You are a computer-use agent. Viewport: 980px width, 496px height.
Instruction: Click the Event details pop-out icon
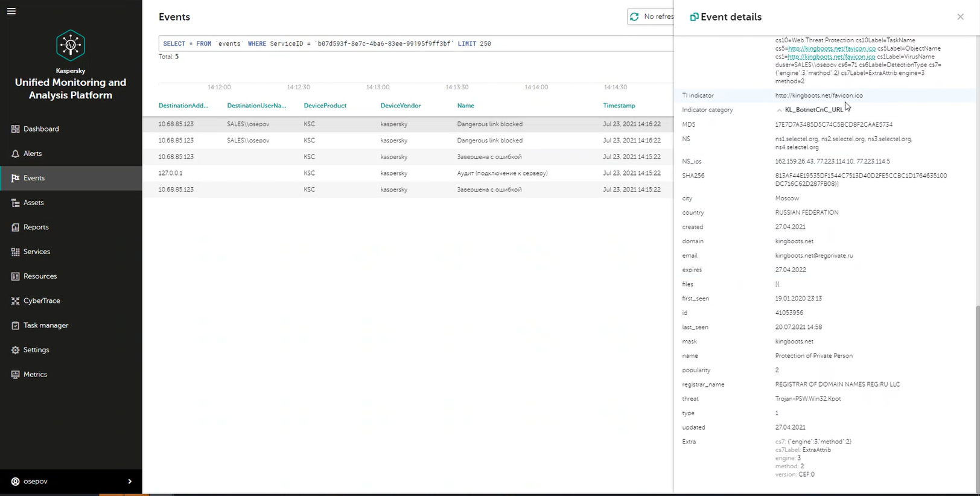pos(694,17)
